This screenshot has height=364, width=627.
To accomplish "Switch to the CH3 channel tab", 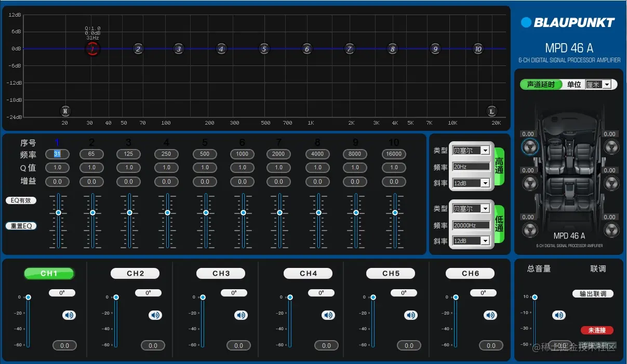I will point(221,273).
